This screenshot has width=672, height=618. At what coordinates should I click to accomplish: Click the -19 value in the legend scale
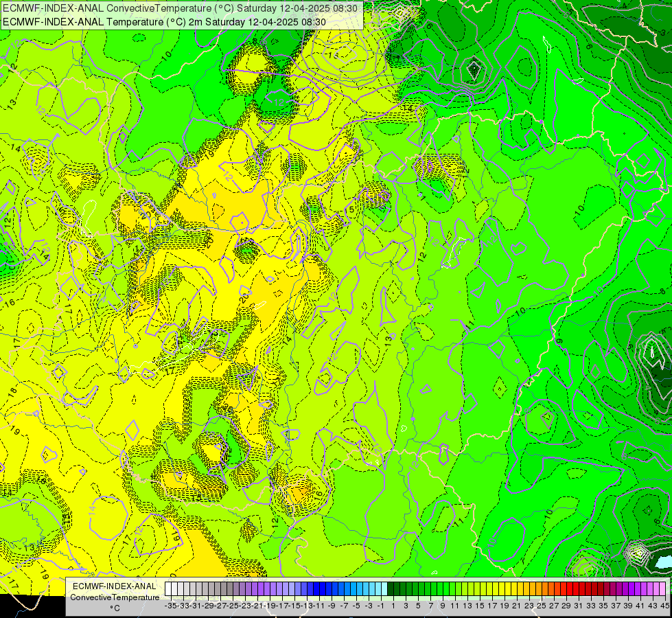click(271, 606)
